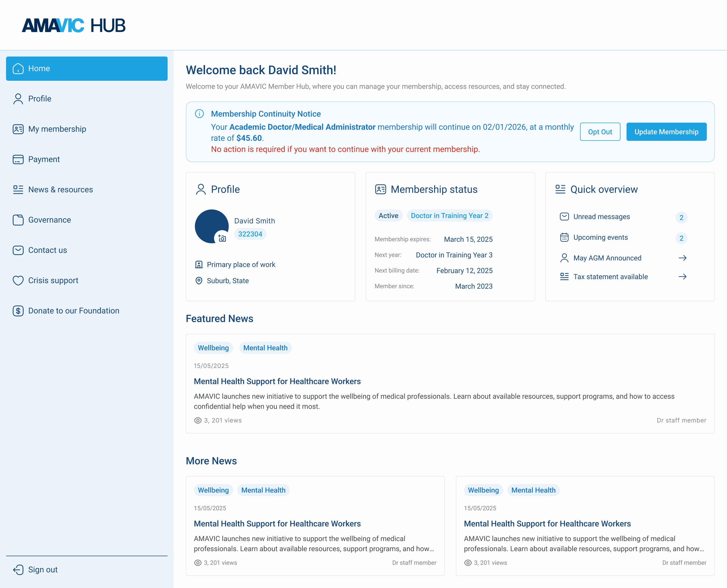Screen dimensions: 727x588
Task: Click the Unread messages envelope icon
Action: (564, 217)
